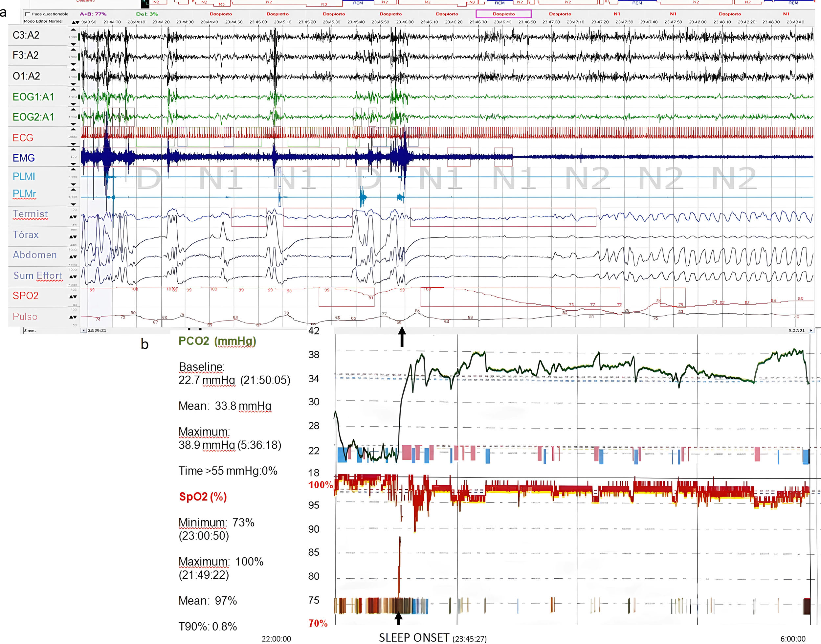The width and height of the screenshot is (821, 644).
Task: Click scale arrows next to Abdomen channel
Action: point(73,257)
